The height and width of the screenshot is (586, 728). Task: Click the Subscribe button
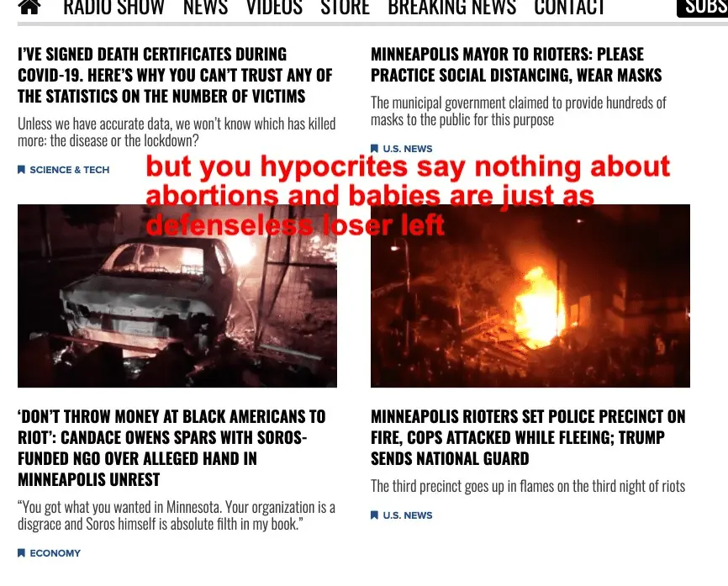click(x=703, y=8)
